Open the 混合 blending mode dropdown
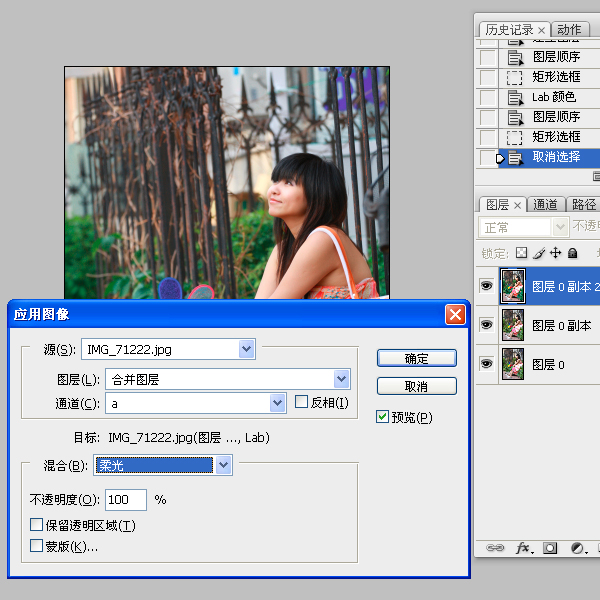 224,465
